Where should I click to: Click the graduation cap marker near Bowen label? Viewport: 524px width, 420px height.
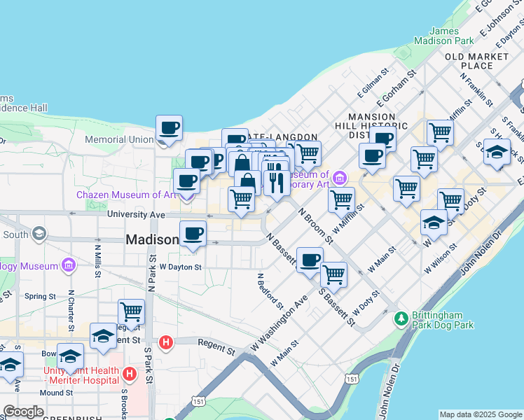(x=70, y=357)
